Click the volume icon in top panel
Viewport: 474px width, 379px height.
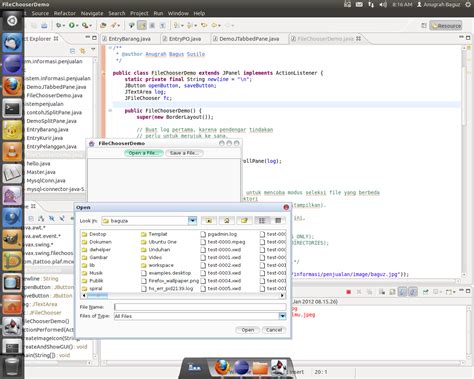(383, 4)
